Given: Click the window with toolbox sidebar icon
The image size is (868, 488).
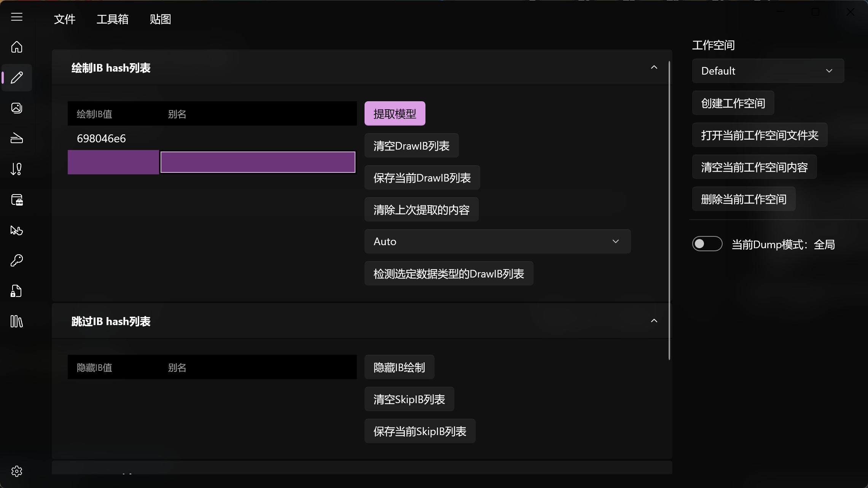Looking at the screenshot, I should [x=17, y=200].
